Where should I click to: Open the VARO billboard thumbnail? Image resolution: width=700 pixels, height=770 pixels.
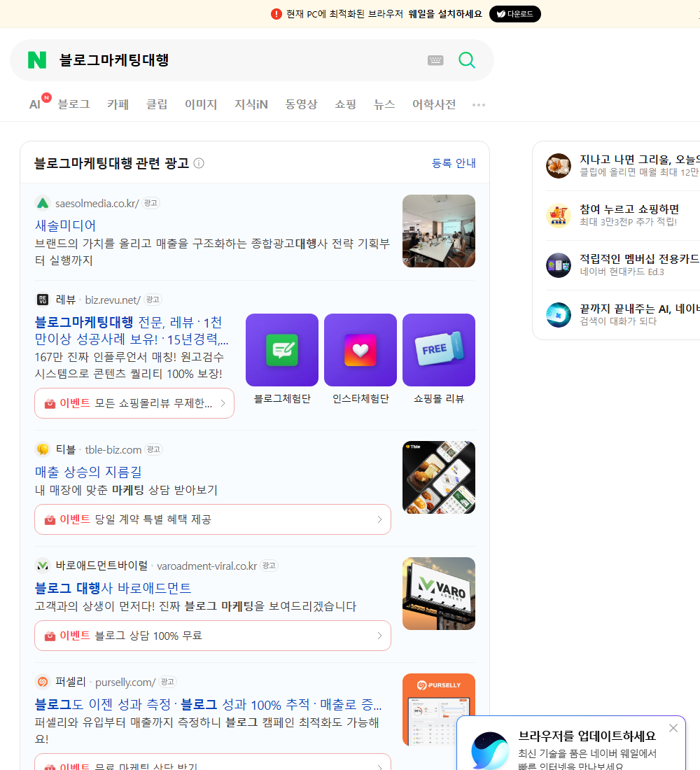439,593
